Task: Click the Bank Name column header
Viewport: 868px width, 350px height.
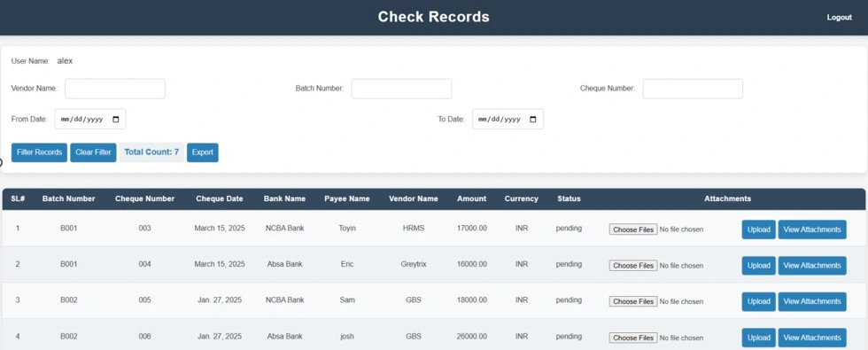Action: pos(284,198)
